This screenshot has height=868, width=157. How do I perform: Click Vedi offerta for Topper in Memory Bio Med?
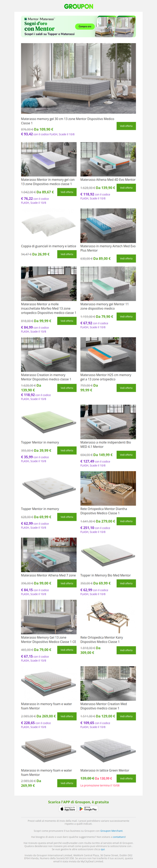(126, 583)
